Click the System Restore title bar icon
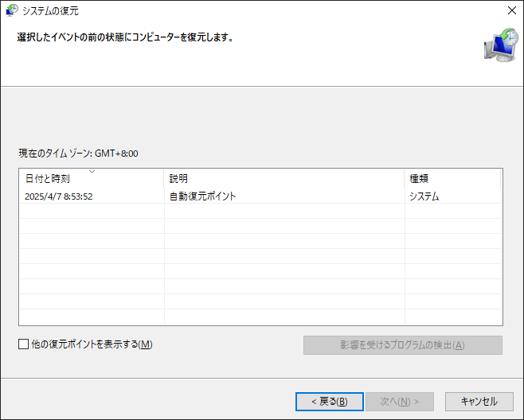Screen dimensions: 524x420 [12, 10]
